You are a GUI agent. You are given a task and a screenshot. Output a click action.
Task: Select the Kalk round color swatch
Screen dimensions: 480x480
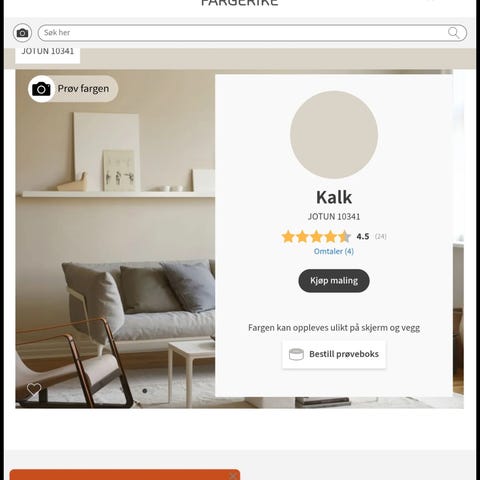pos(334,135)
